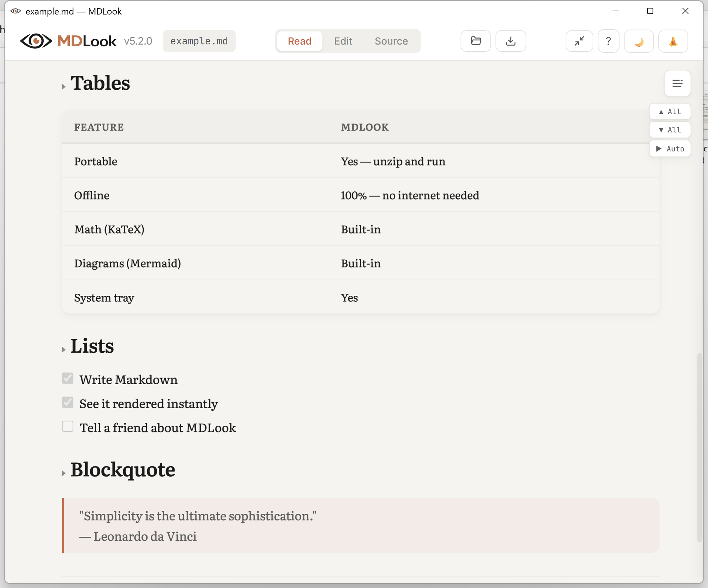Maximize the MDLook window
708x588 pixels.
pyautogui.click(x=650, y=11)
